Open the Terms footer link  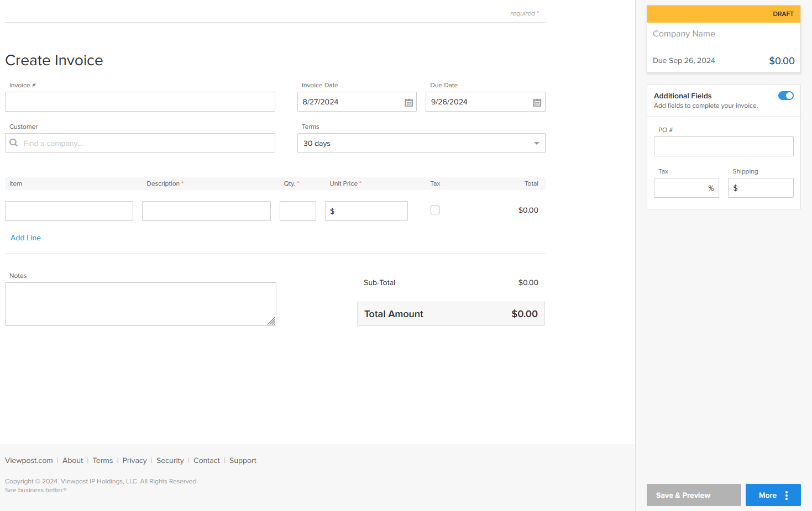pyautogui.click(x=103, y=460)
